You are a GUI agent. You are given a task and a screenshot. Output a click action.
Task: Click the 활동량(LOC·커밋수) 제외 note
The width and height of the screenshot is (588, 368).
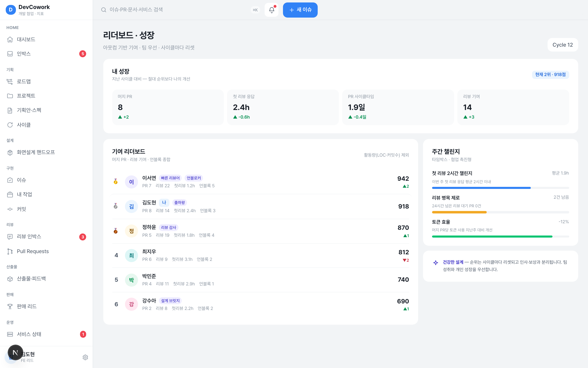pos(386,155)
